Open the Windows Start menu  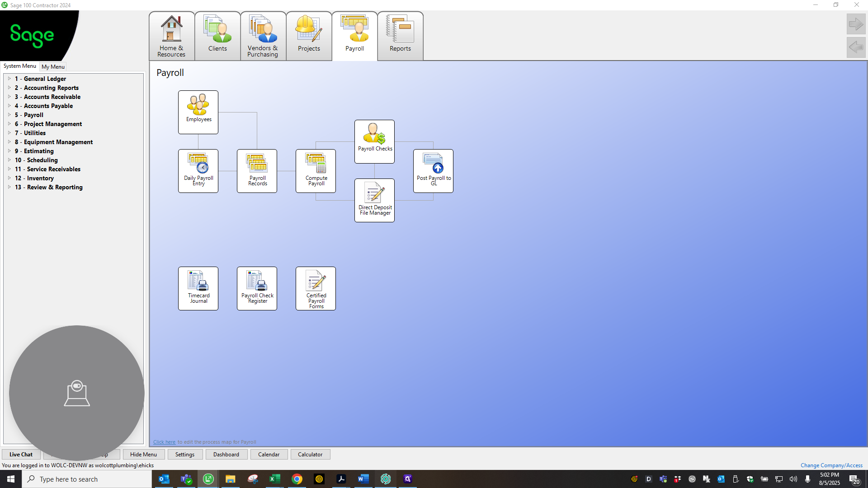pyautogui.click(x=11, y=479)
